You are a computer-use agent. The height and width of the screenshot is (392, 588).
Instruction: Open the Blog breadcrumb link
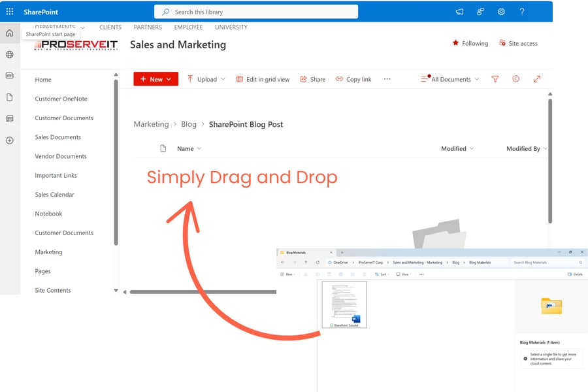tap(188, 123)
